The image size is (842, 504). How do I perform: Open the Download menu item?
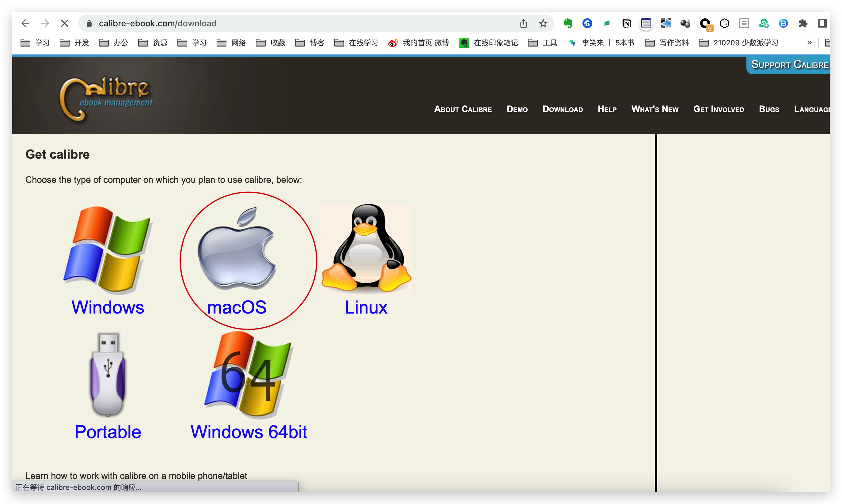coord(562,109)
